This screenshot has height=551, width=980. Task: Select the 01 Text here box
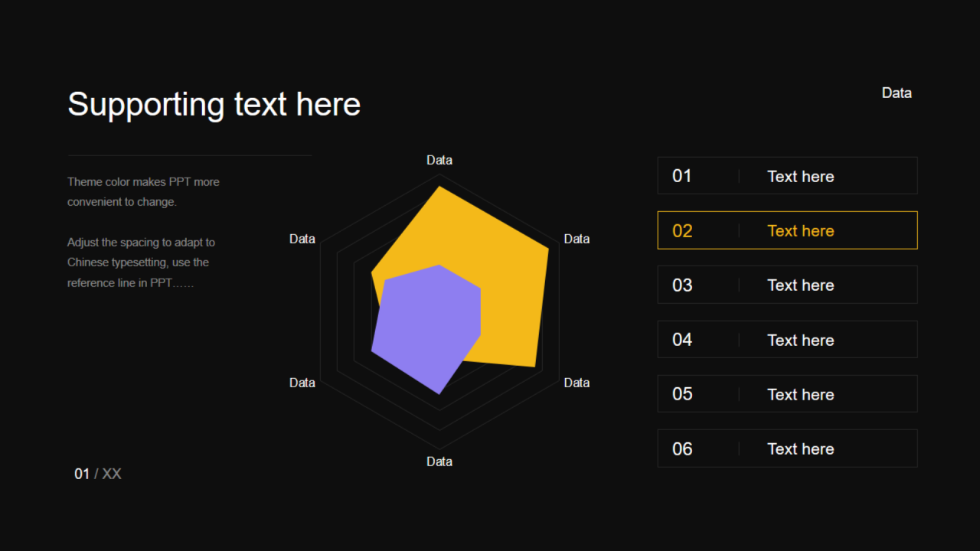[787, 175]
